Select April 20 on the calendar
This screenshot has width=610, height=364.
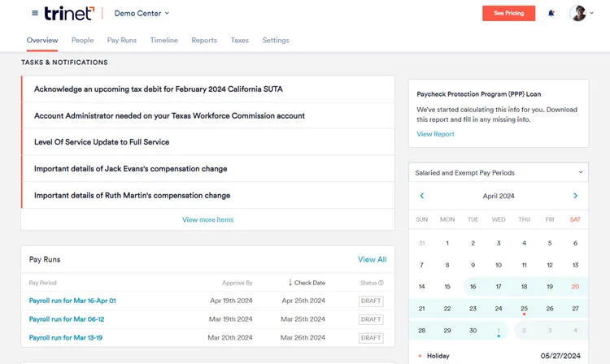tap(575, 287)
